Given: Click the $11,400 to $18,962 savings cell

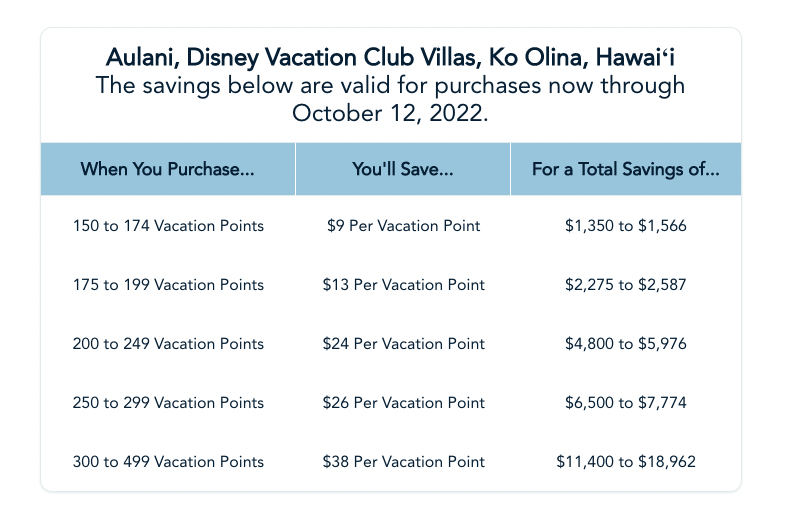Looking at the screenshot, I should click(626, 462).
